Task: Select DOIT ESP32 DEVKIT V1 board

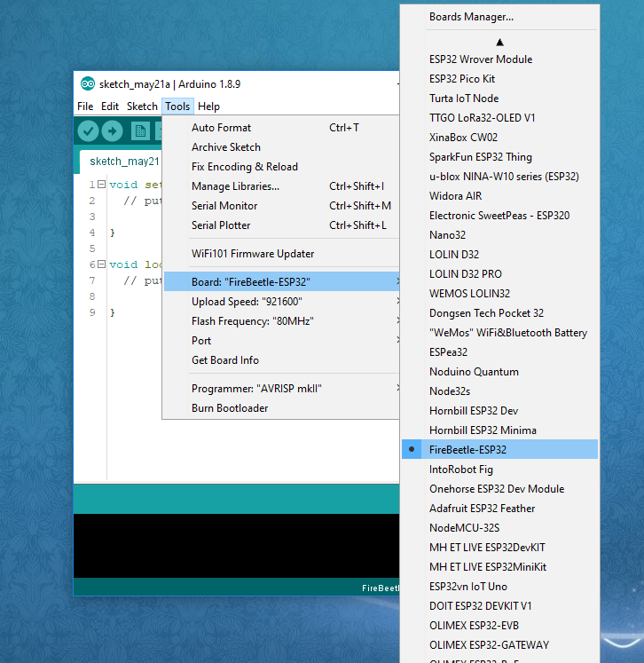Action: (500, 606)
